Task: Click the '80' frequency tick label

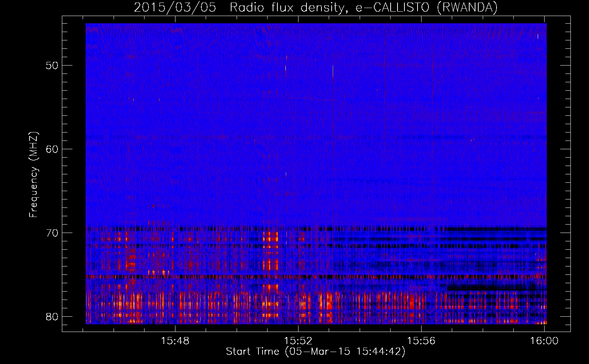Action: pyautogui.click(x=52, y=317)
